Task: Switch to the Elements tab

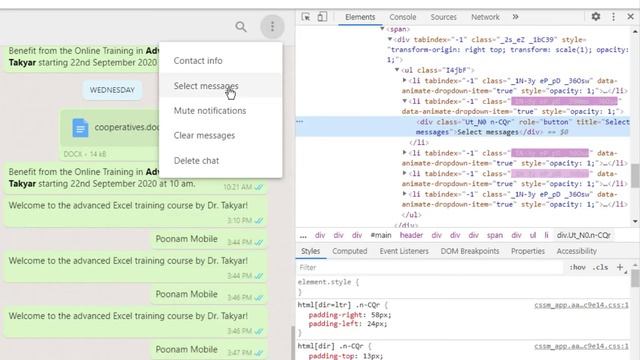Action: pyautogui.click(x=360, y=17)
